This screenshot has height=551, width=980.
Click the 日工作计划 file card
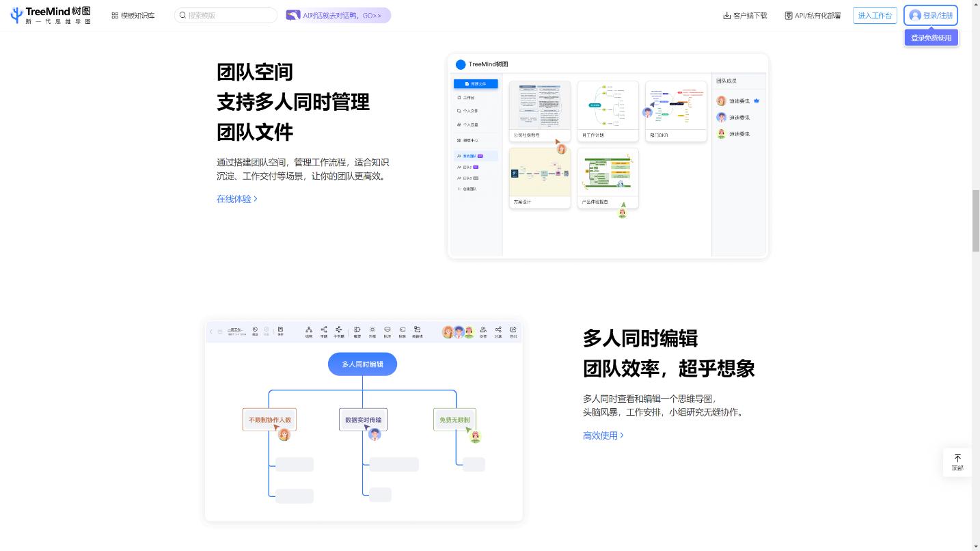[x=608, y=111]
